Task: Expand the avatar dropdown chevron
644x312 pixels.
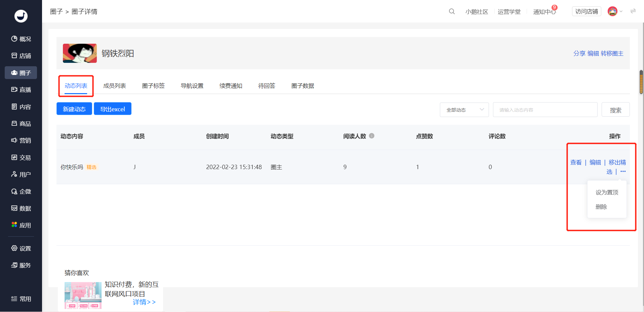Action: pos(621,11)
